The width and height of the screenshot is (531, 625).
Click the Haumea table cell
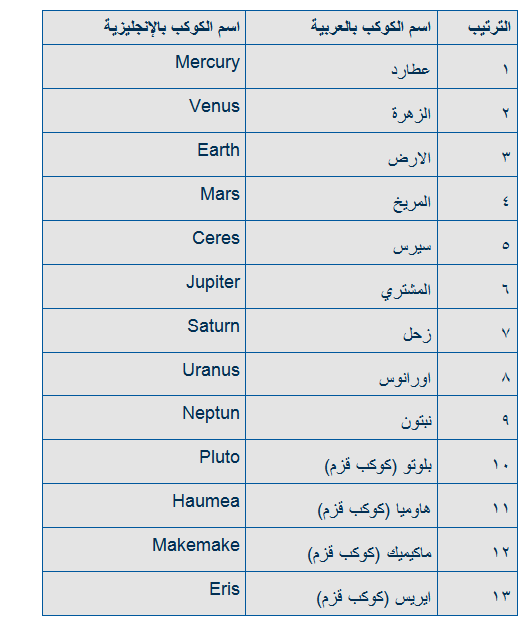click(144, 506)
